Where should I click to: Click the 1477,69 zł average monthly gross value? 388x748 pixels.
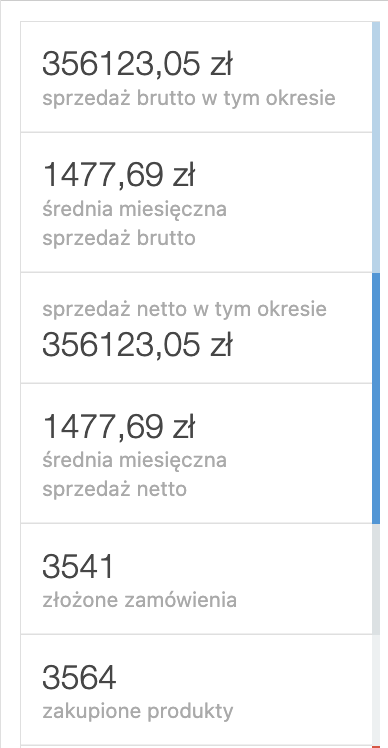pyautogui.click(x=119, y=175)
